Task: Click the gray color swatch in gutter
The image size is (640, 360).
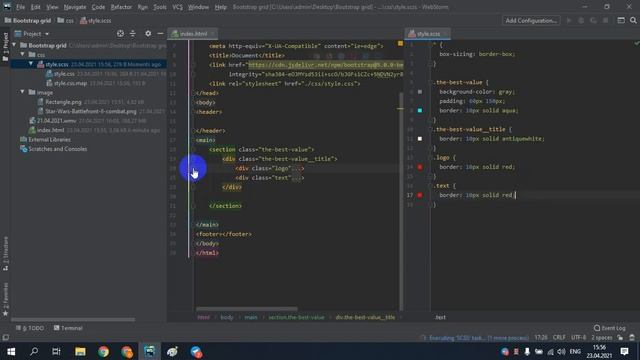Action: tap(420, 92)
